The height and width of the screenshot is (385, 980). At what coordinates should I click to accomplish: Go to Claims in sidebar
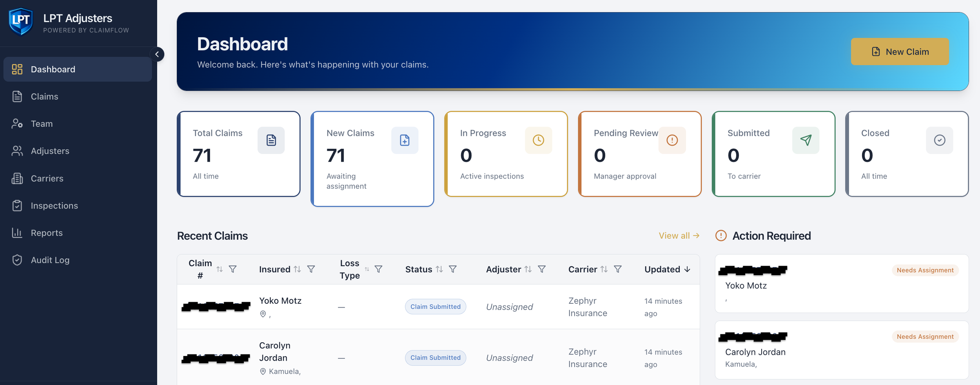point(78,97)
